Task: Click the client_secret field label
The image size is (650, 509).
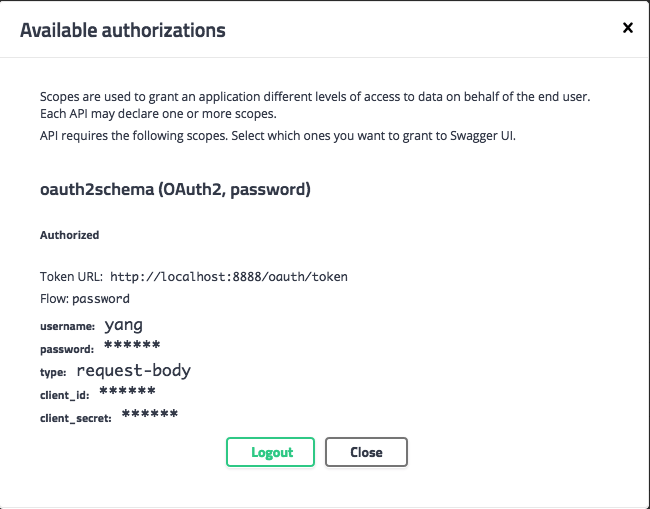Action: 76,418
